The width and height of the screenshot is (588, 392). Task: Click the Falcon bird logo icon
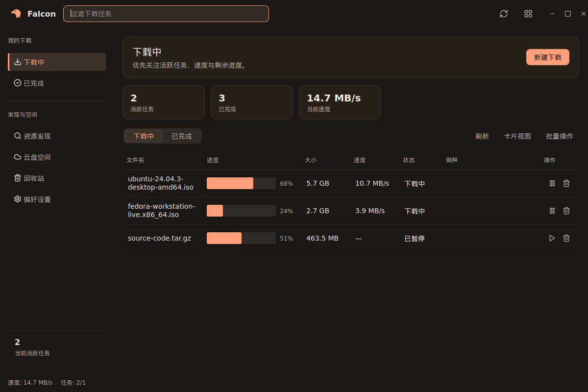click(16, 14)
